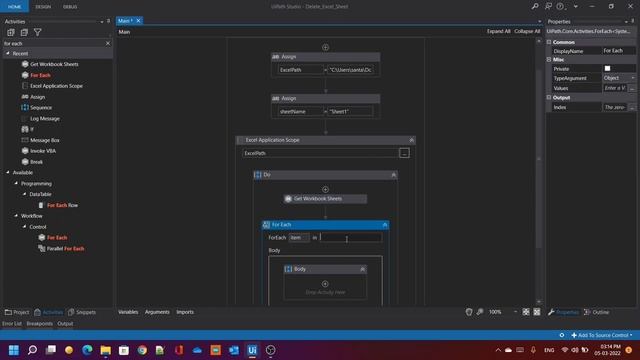This screenshot has width=640, height=360.
Task: Select Excel Application Scope in activities list
Action: [x=56, y=86]
